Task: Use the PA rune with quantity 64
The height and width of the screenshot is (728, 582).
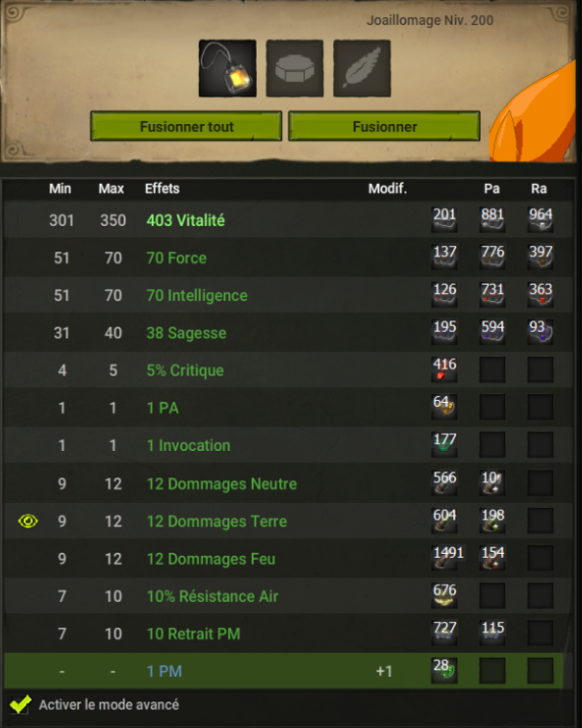Action: pyautogui.click(x=444, y=408)
